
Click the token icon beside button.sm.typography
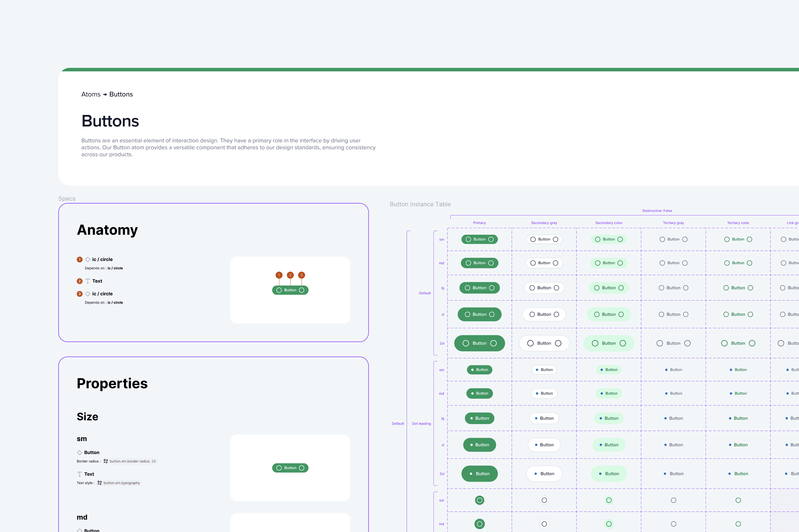100,483
